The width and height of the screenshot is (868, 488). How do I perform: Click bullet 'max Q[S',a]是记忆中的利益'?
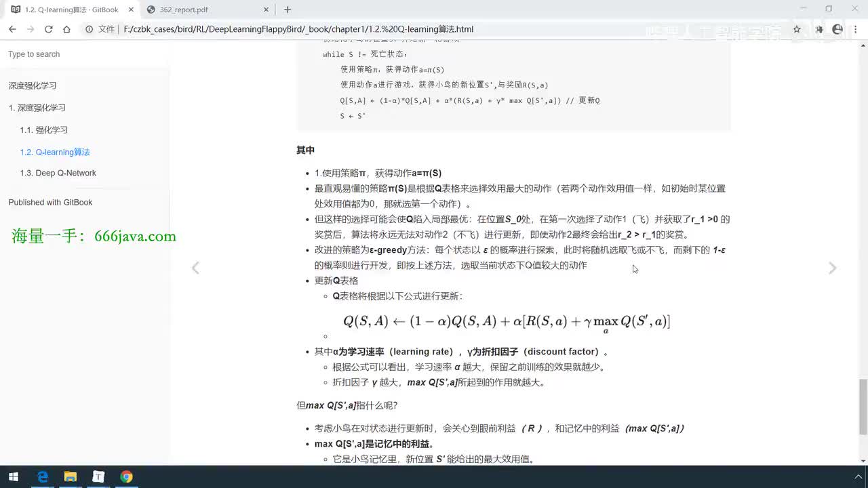pos(374,444)
